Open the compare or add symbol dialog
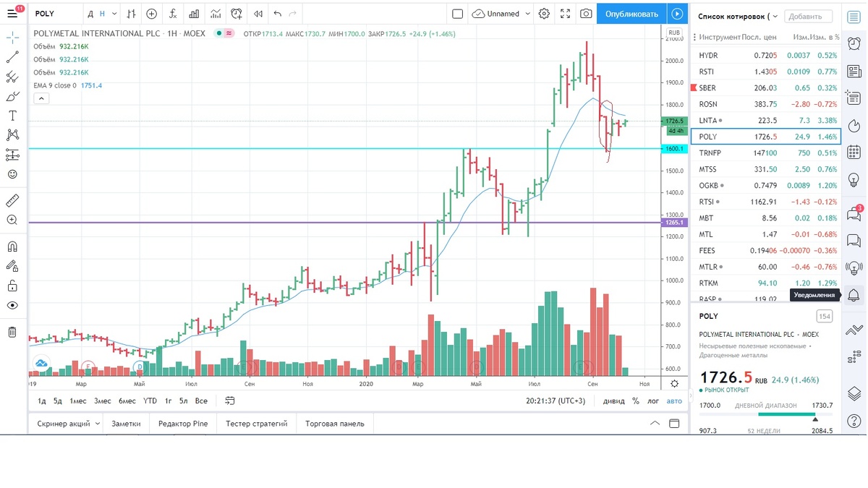Screen dimensions: 868x488 (151, 14)
